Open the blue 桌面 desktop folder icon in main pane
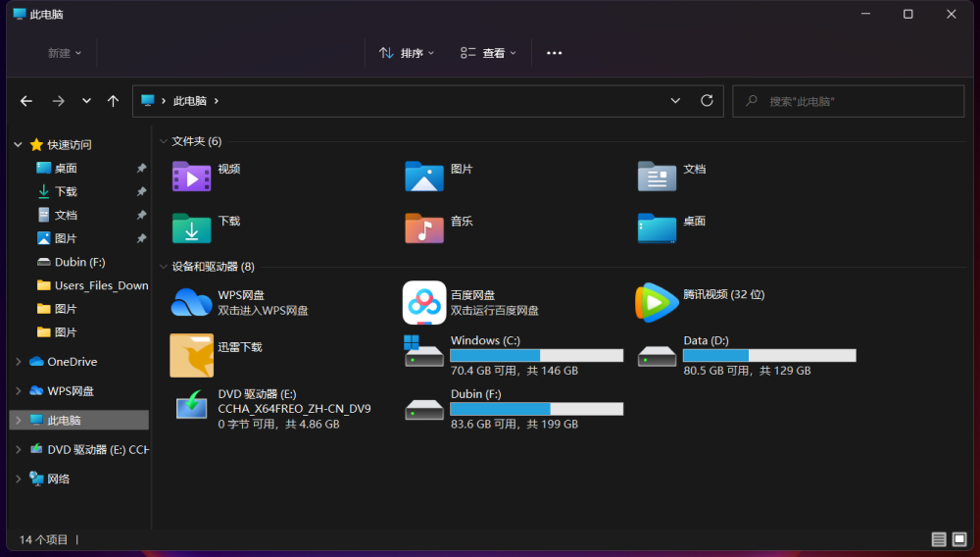980x557 pixels. (x=657, y=228)
